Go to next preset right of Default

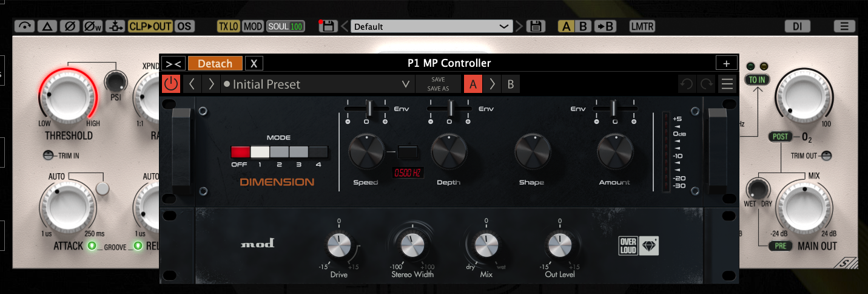pyautogui.click(x=519, y=26)
